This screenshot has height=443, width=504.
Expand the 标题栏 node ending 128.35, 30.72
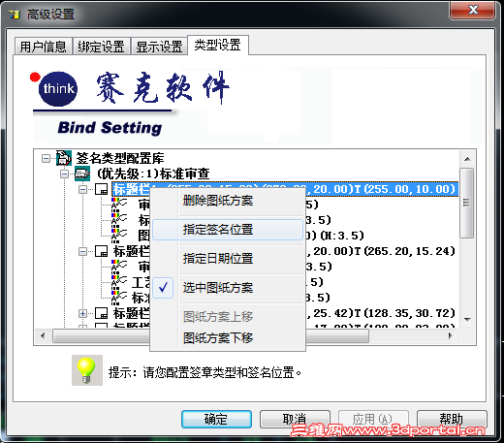[x=82, y=313]
